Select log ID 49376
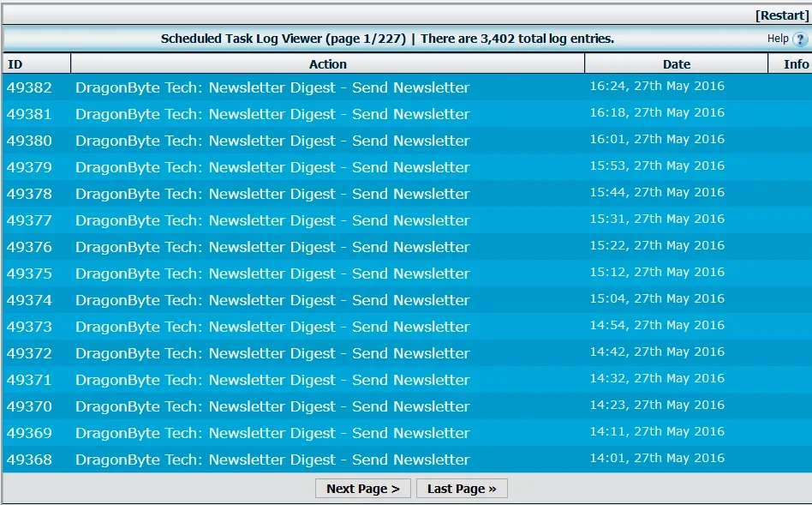Image resolution: width=812 pixels, height=505 pixels. point(29,247)
